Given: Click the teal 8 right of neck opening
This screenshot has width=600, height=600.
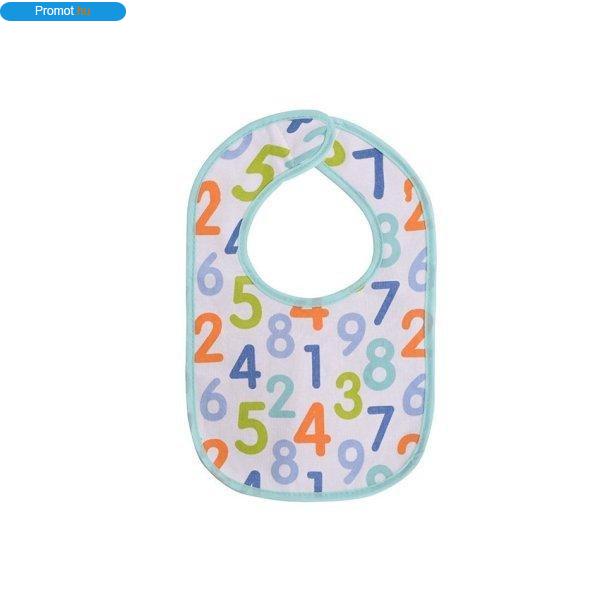Looking at the screenshot, I should tap(387, 240).
